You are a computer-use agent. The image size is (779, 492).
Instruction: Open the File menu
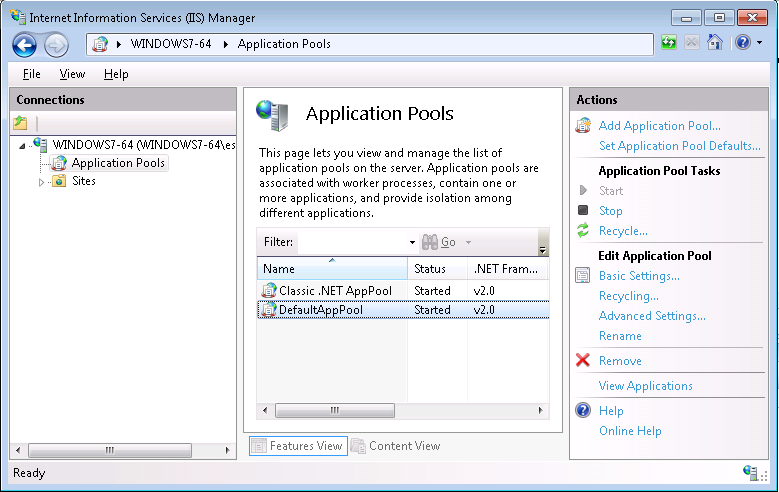[31, 74]
